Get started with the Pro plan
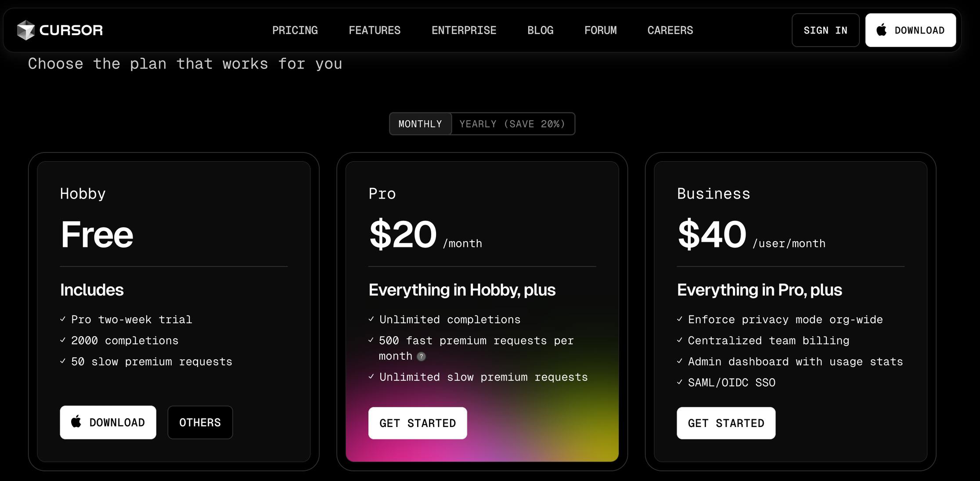 click(418, 423)
